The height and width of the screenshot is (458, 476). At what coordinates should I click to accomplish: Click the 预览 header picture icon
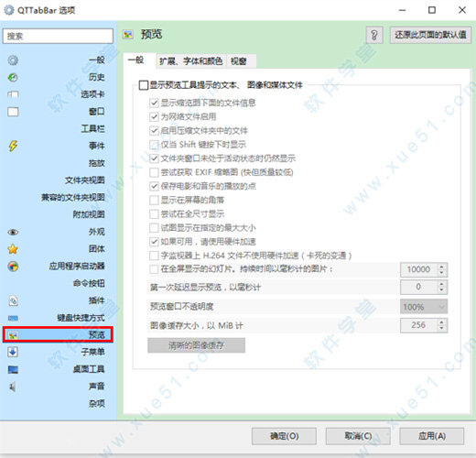click(x=128, y=35)
